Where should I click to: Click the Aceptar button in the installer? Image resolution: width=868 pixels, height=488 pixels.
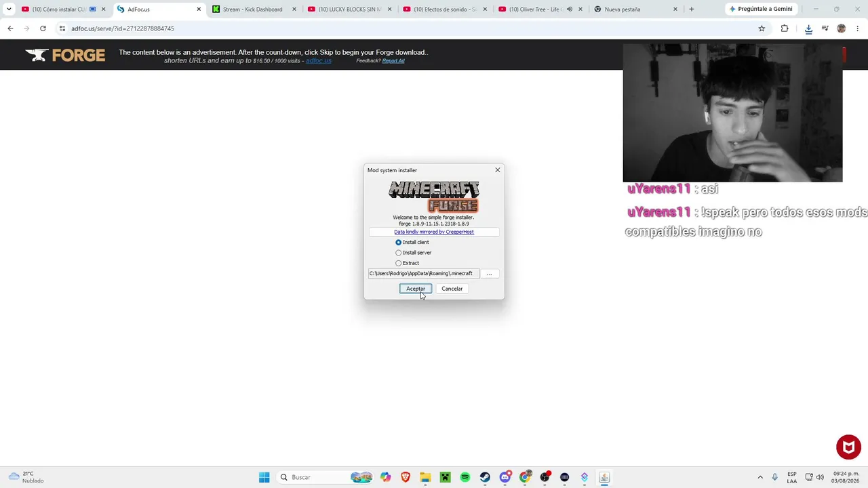[415, 289]
